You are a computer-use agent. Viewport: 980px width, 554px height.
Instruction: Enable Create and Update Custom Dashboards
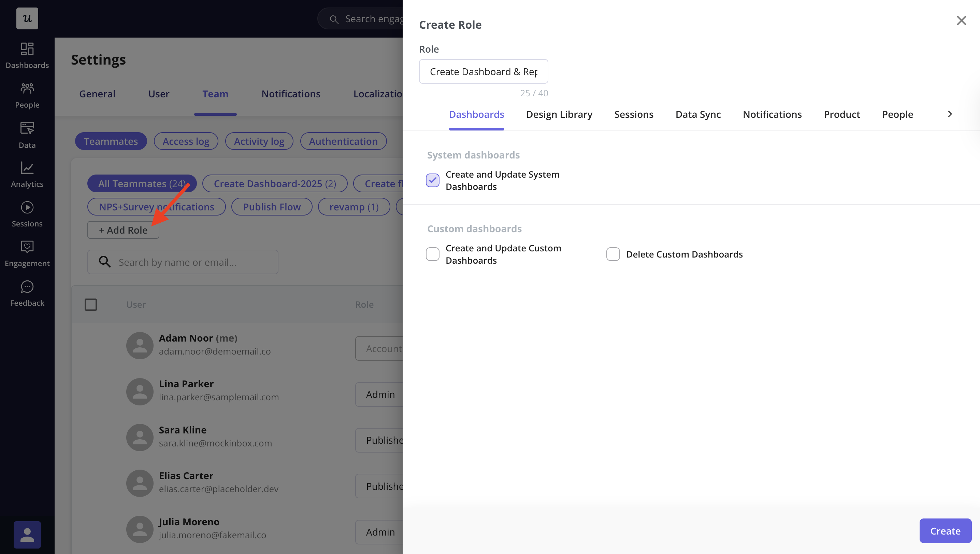[433, 254]
